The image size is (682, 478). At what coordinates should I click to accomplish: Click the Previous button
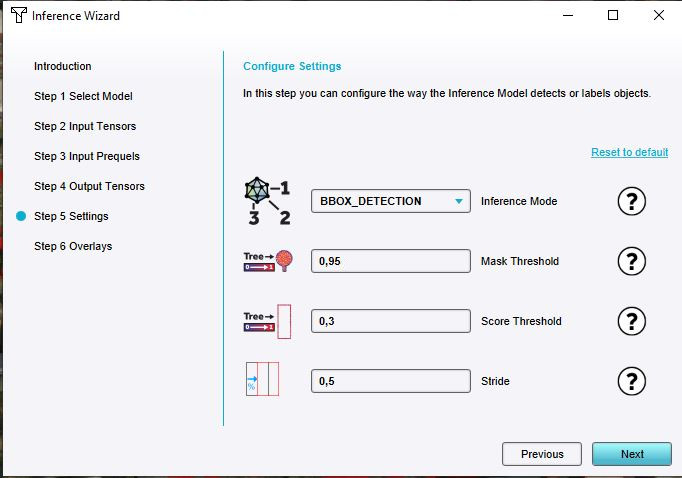point(542,454)
